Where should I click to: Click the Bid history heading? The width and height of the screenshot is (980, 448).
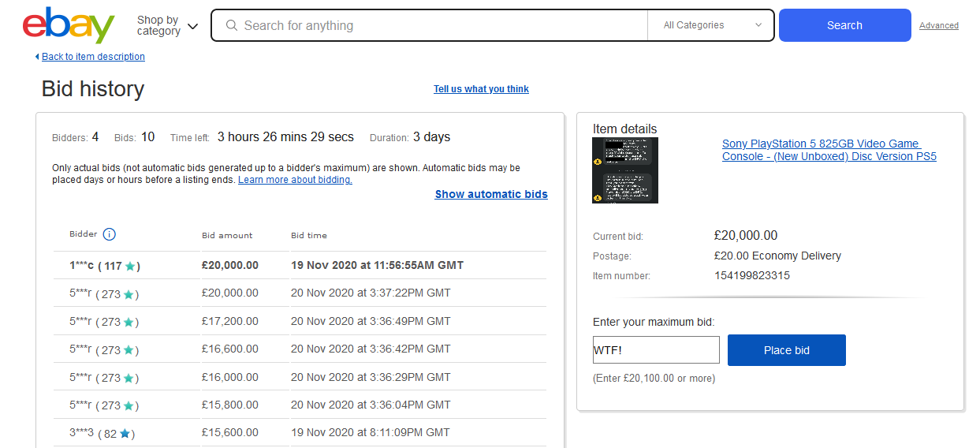click(x=93, y=89)
